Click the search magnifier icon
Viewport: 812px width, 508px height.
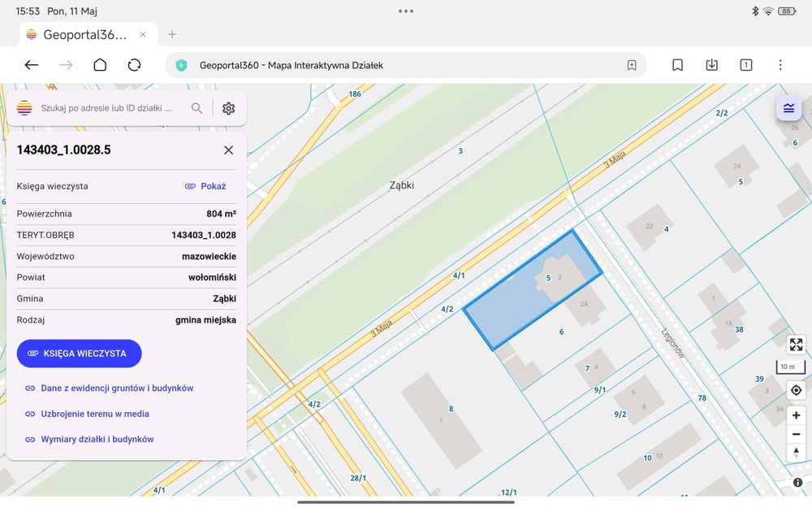tap(197, 108)
